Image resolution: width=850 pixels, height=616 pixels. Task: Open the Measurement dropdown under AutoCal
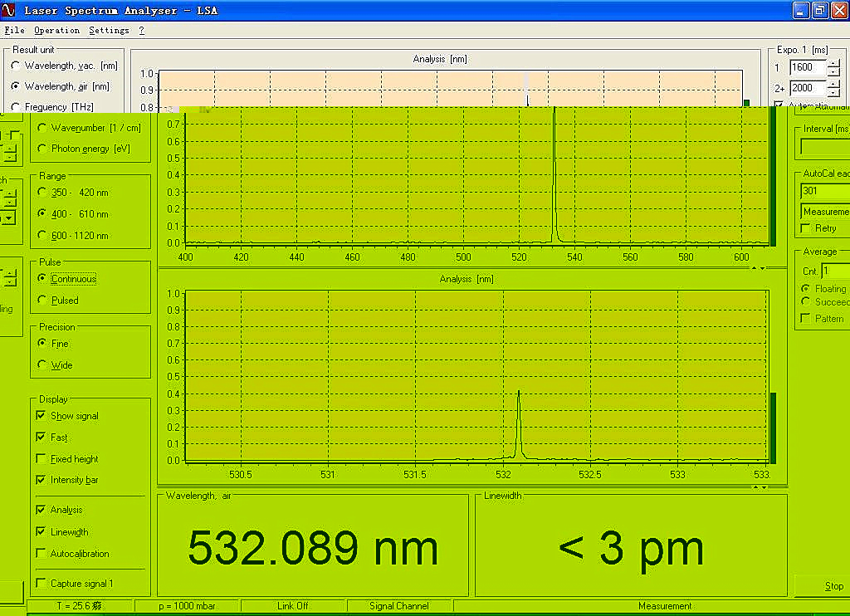(x=825, y=212)
